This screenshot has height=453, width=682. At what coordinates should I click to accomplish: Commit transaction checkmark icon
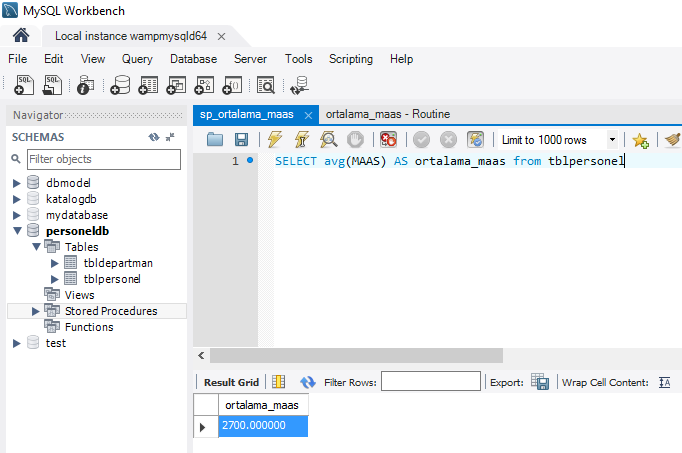click(421, 140)
